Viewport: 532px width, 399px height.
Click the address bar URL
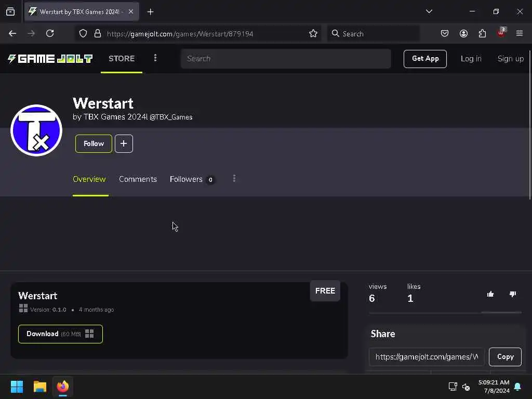click(180, 34)
